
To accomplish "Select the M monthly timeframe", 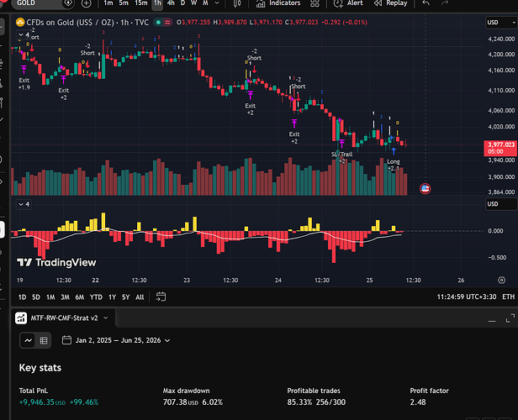I will coord(205,3).
